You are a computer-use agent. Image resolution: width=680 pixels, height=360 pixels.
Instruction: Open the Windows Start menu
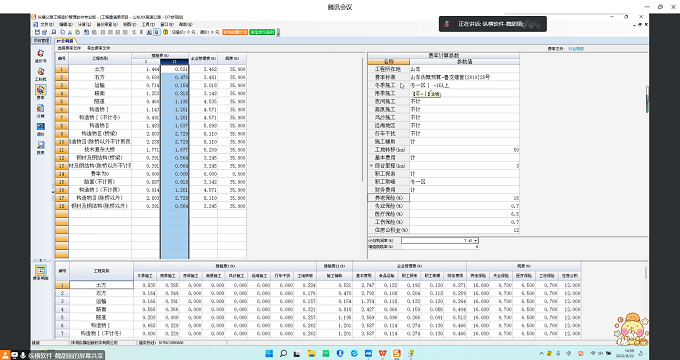coord(269,353)
